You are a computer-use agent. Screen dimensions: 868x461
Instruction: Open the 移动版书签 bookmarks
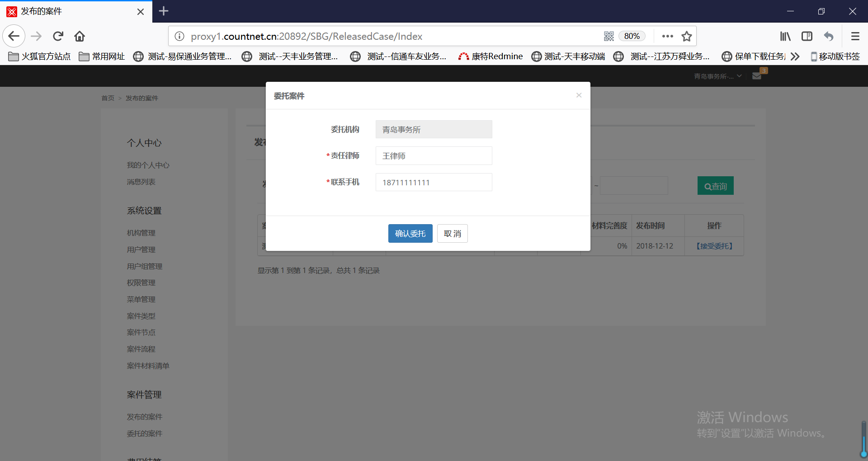coord(835,56)
